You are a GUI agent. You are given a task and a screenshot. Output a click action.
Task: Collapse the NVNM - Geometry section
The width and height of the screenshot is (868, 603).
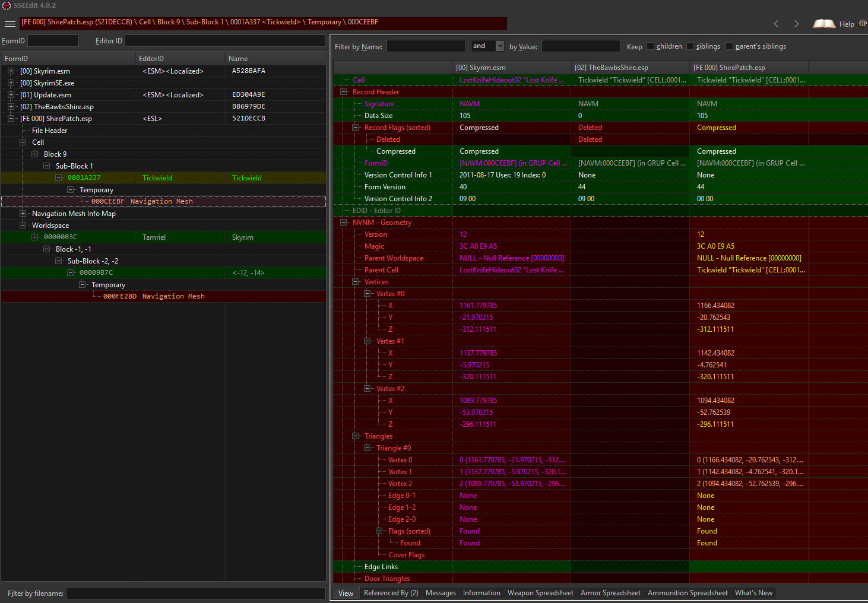pos(343,223)
